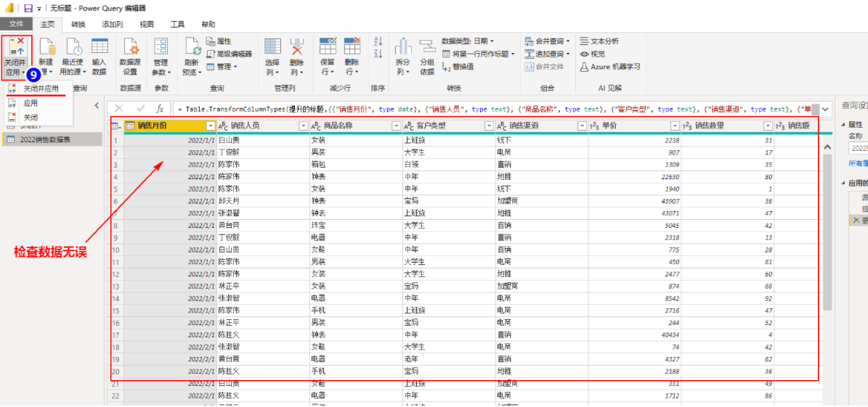The width and height of the screenshot is (868, 407).
Task: Click into the formula bar text
Action: point(494,109)
